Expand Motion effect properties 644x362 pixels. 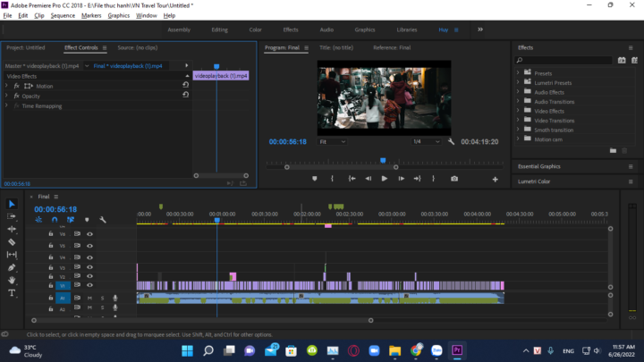tap(6, 86)
